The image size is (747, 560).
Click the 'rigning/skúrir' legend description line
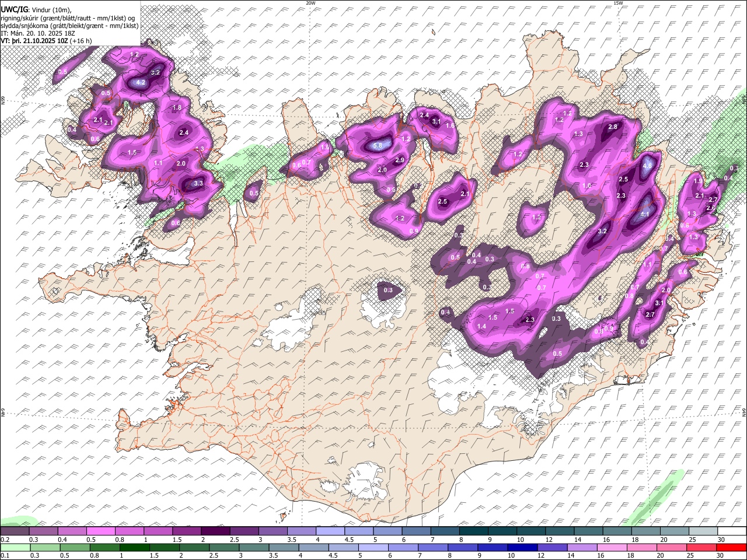click(x=69, y=18)
